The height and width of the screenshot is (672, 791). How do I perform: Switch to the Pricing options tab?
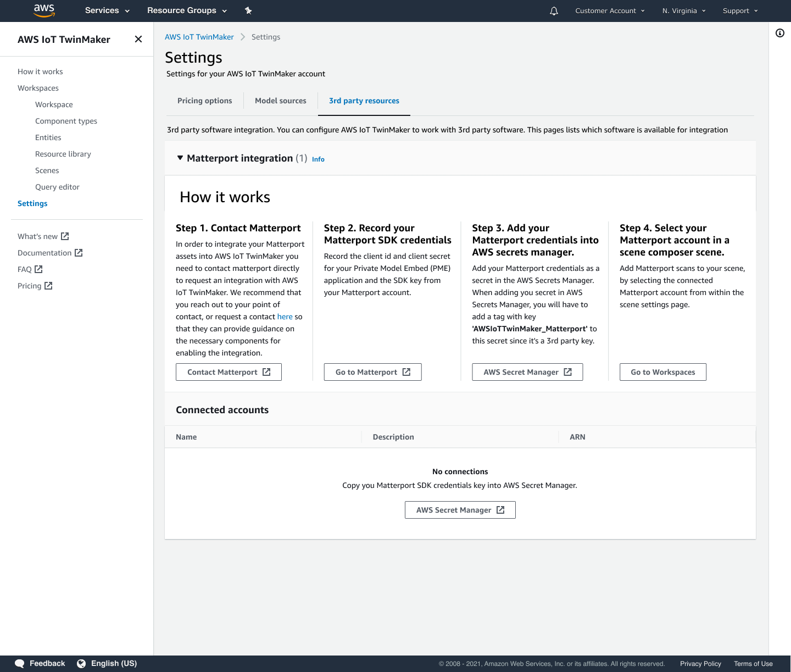(204, 101)
